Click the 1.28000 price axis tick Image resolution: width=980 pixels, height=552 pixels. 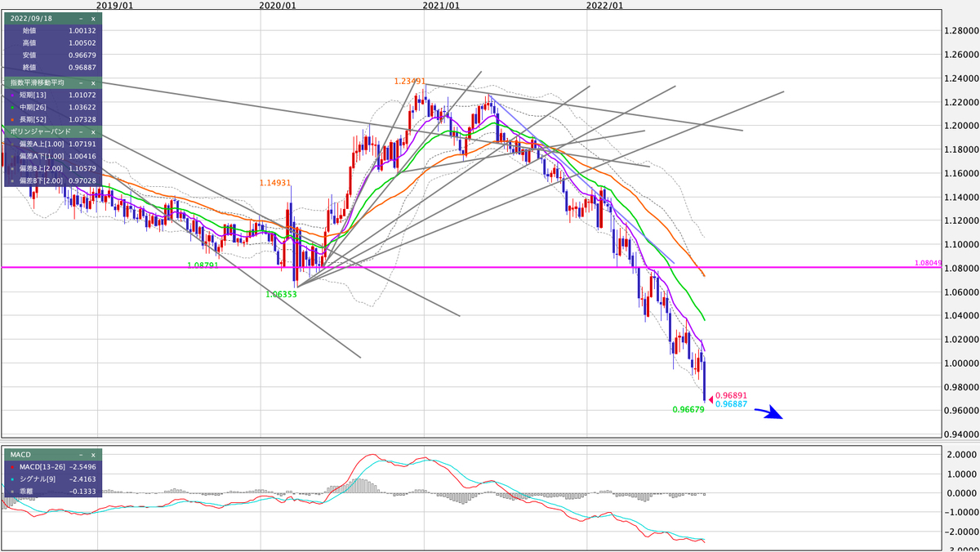click(x=963, y=31)
